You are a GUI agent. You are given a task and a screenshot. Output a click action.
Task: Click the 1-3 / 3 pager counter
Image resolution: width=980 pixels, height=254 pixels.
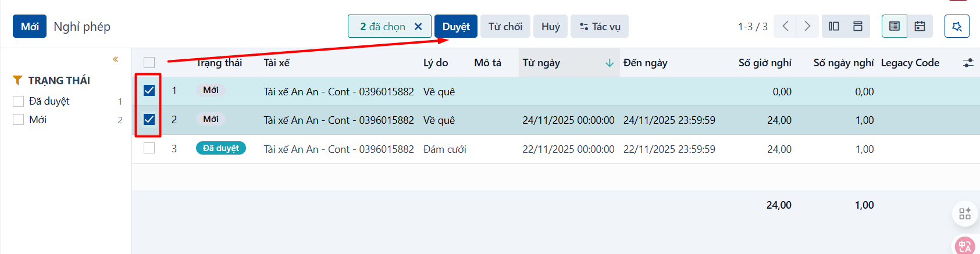pyautogui.click(x=753, y=27)
